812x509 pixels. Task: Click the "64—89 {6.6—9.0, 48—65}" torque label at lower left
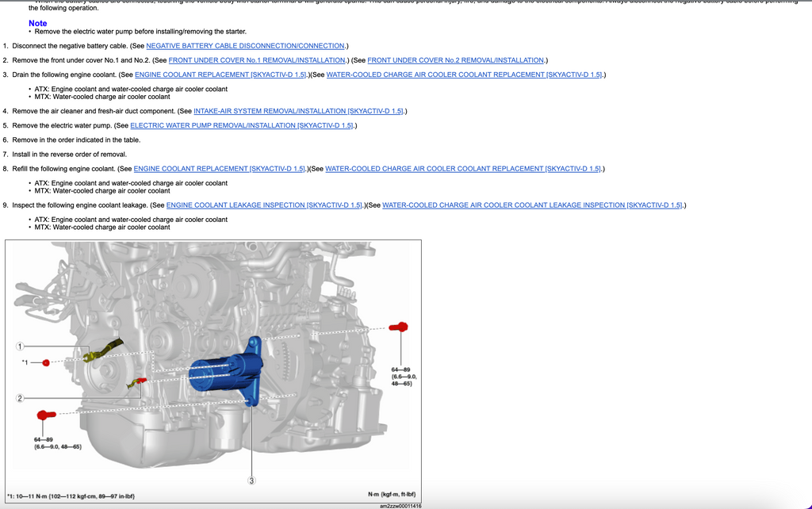(57, 443)
